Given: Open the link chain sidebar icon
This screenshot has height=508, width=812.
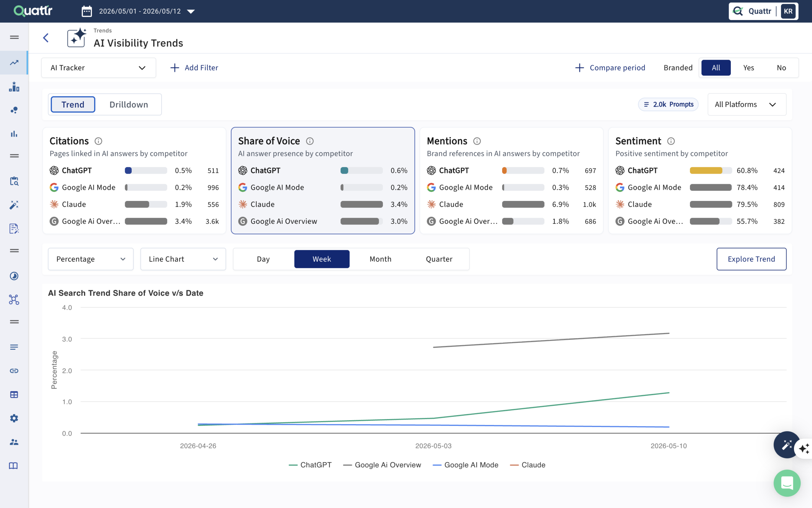Looking at the screenshot, I should point(14,371).
